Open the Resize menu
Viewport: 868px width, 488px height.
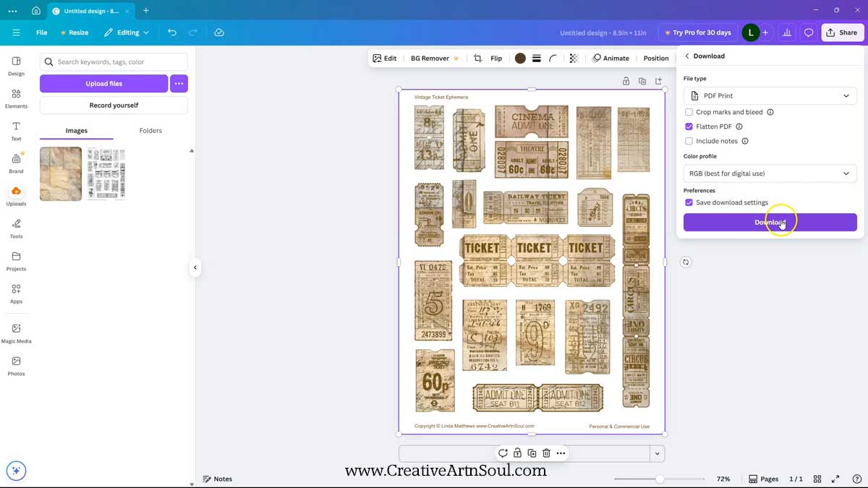(75, 33)
